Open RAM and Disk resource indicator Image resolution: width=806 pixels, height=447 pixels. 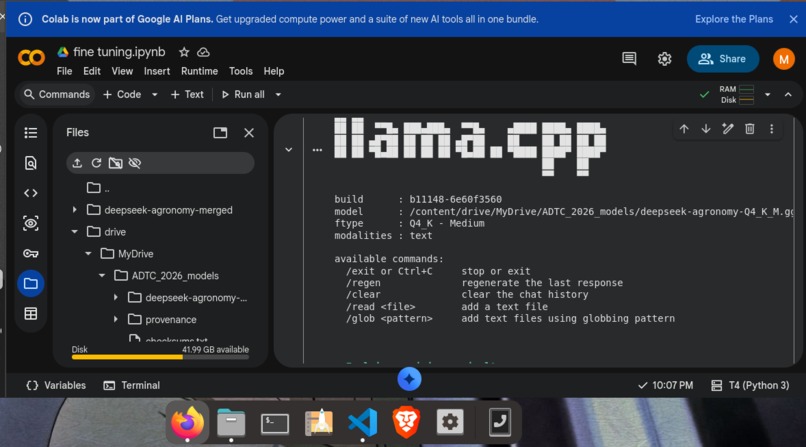point(737,95)
